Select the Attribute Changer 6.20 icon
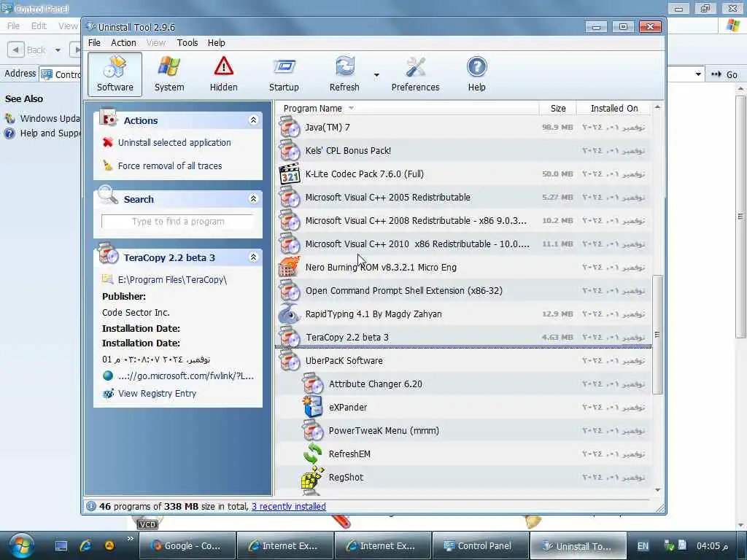 coord(313,384)
